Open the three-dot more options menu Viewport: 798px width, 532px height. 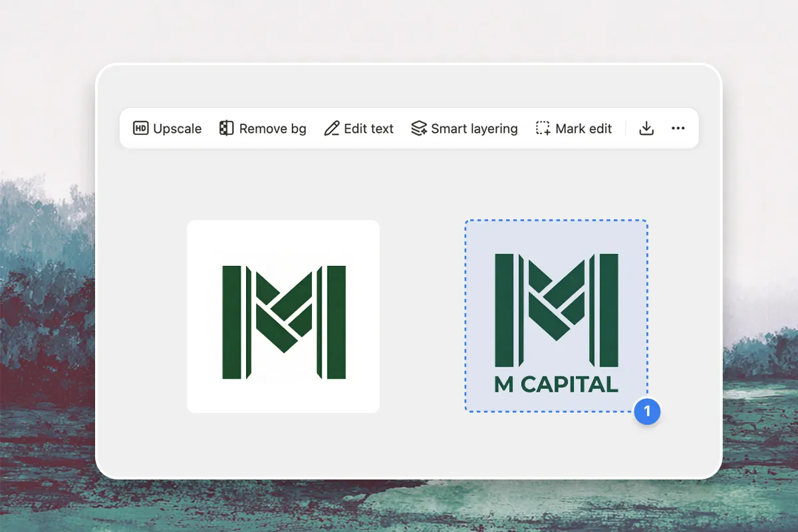click(x=678, y=128)
